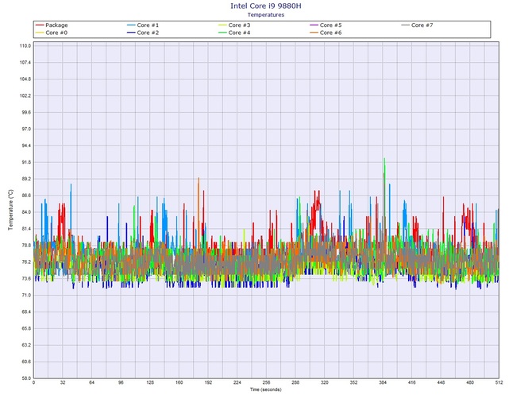
Task: Click the 'Intel Core i9 9880H' chart title
Action: (266, 6)
